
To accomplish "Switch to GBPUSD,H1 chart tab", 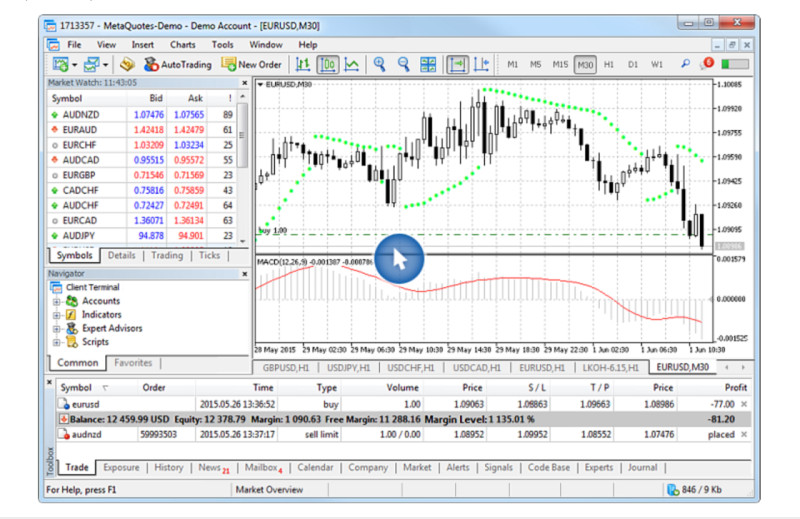I will (x=286, y=367).
